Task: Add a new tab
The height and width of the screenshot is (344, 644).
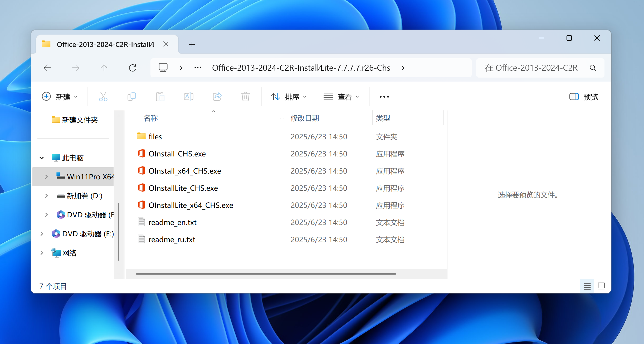Action: 192,45
